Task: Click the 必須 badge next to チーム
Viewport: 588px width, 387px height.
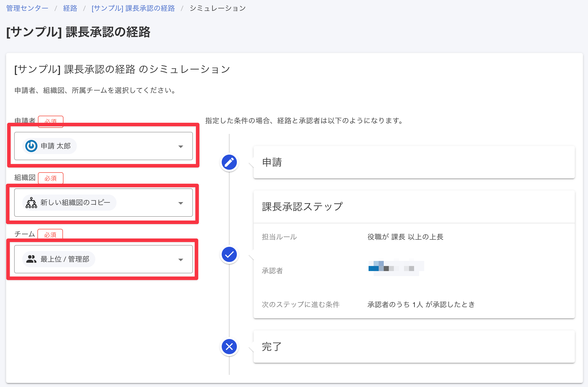Action: pyautogui.click(x=50, y=234)
